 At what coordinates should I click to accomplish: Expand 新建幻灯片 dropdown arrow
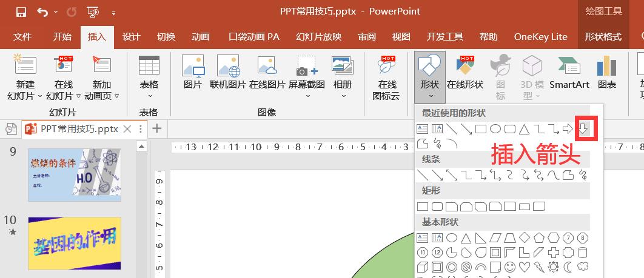point(40,96)
